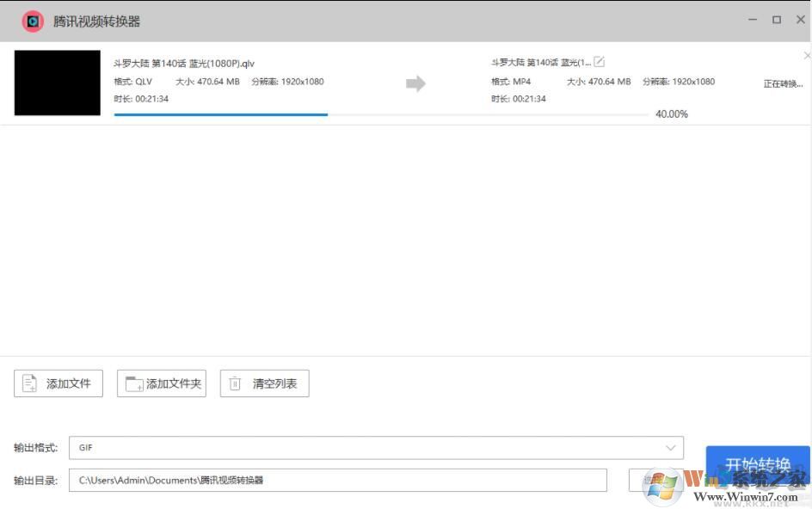
Task: Click the pencil edit icon beside output filename
Action: [x=599, y=61]
